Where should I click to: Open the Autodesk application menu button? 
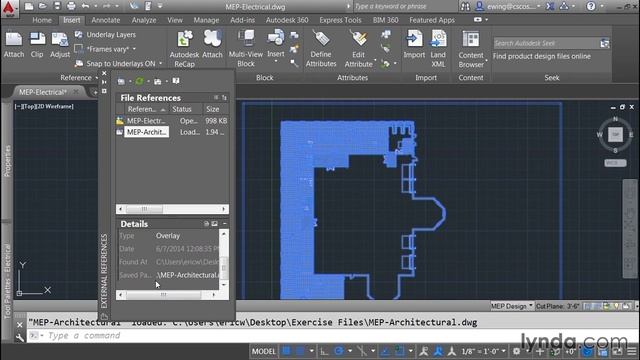coord(9,9)
